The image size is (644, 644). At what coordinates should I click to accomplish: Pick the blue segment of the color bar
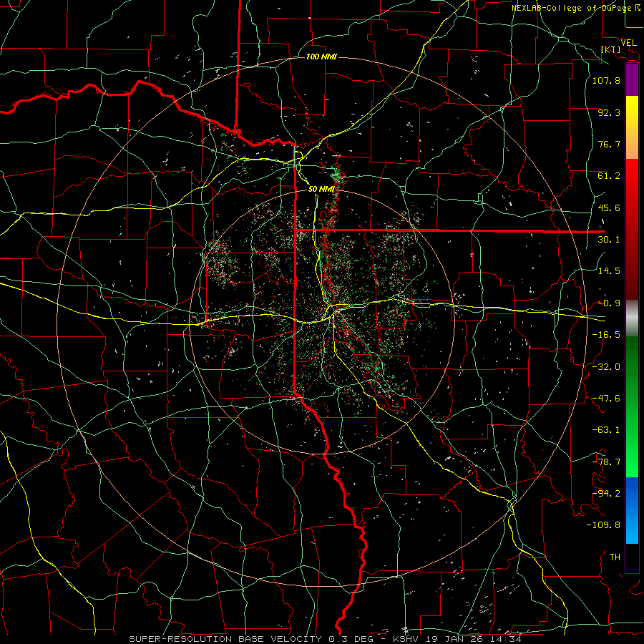click(x=632, y=510)
